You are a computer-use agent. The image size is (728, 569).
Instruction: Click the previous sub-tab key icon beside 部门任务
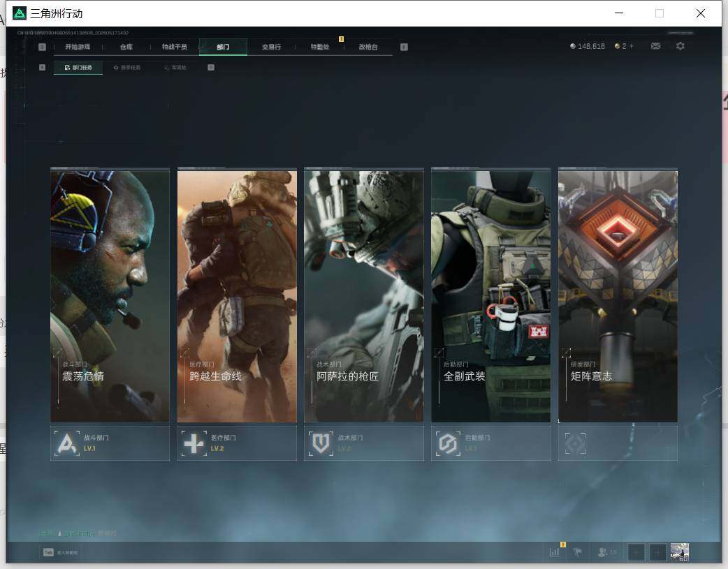tap(42, 67)
